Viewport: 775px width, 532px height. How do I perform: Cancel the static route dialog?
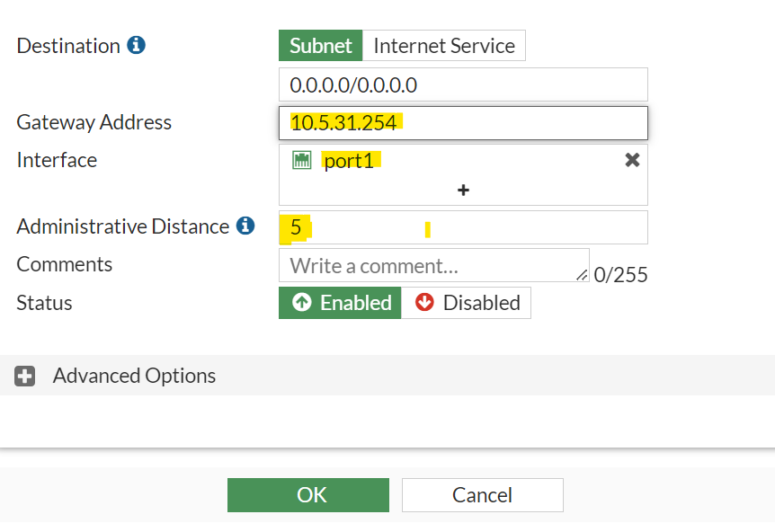tap(482, 495)
